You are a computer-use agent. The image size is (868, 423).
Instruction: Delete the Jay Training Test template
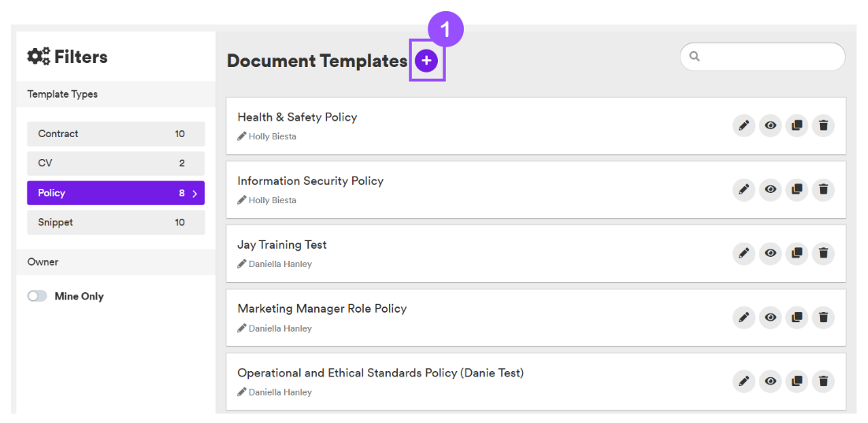823,253
